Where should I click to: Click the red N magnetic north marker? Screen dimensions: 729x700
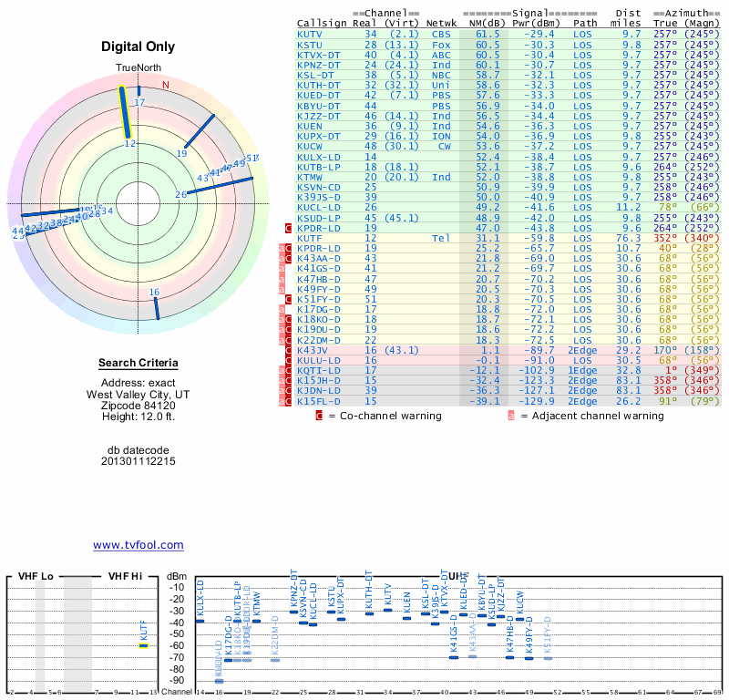(166, 85)
